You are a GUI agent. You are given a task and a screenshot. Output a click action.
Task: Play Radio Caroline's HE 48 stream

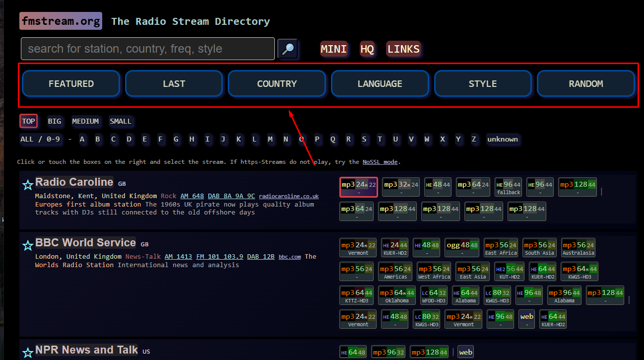tap(438, 187)
